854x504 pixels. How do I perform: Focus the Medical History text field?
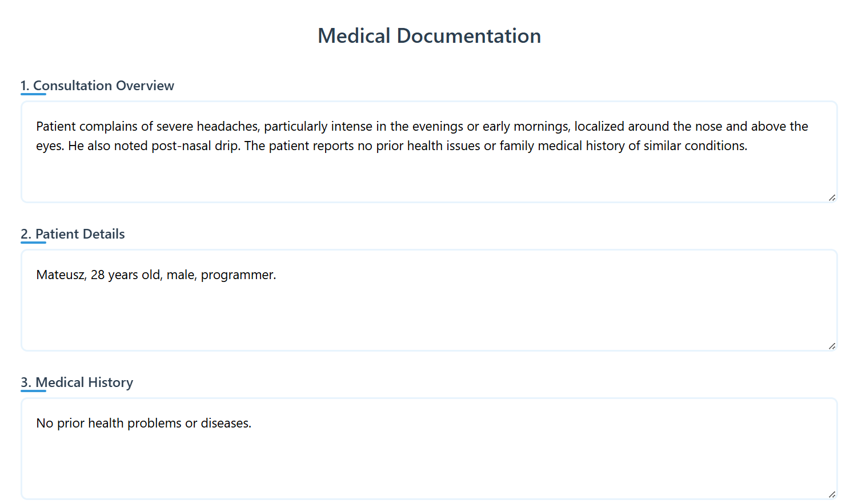[428, 462]
